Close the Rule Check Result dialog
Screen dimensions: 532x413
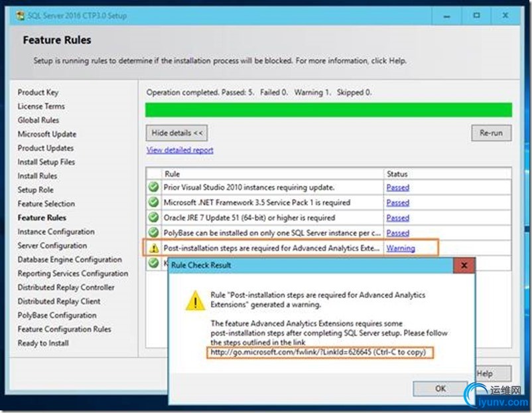pyautogui.click(x=464, y=265)
